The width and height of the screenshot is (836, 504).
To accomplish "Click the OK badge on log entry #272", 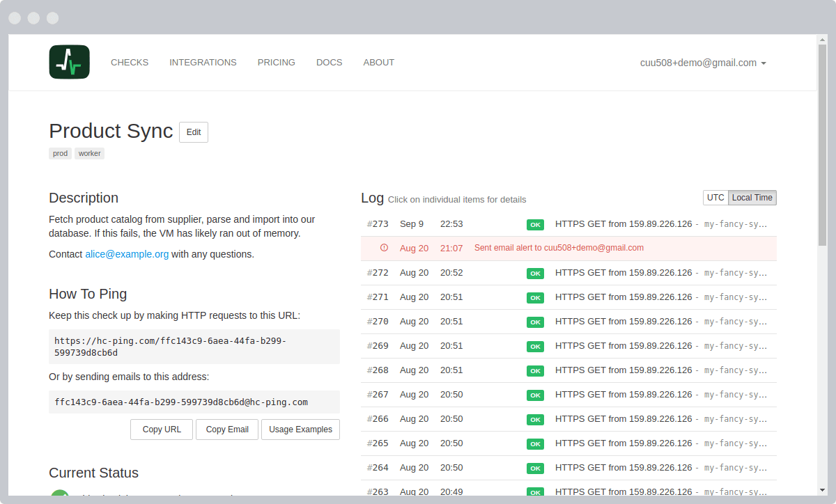I will point(535,273).
